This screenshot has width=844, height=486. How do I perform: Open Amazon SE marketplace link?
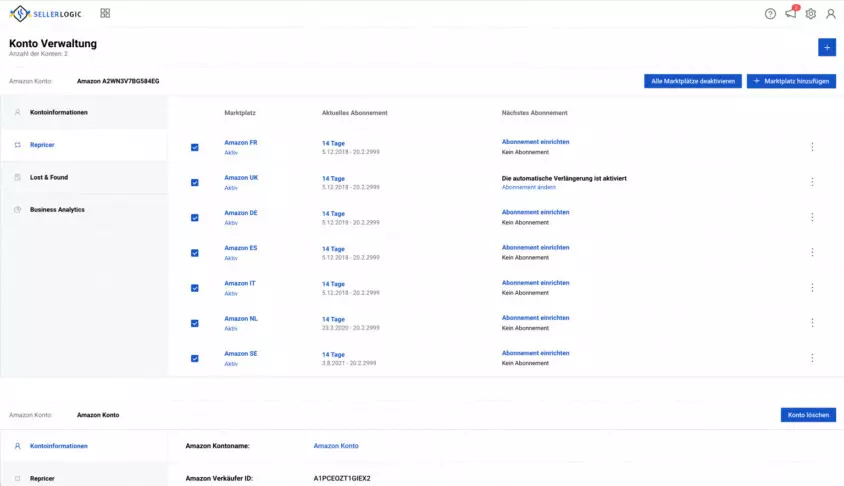tap(241, 354)
